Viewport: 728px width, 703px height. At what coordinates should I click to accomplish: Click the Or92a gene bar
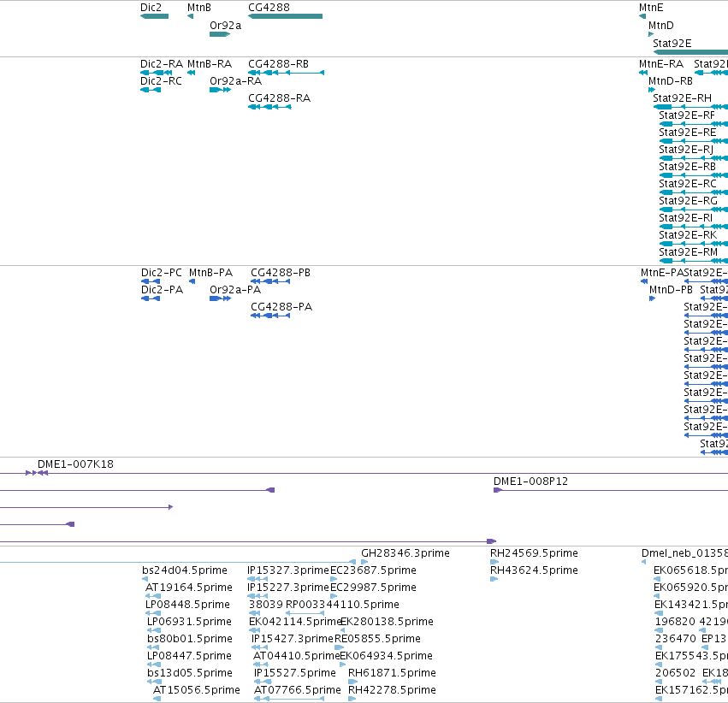220,34
